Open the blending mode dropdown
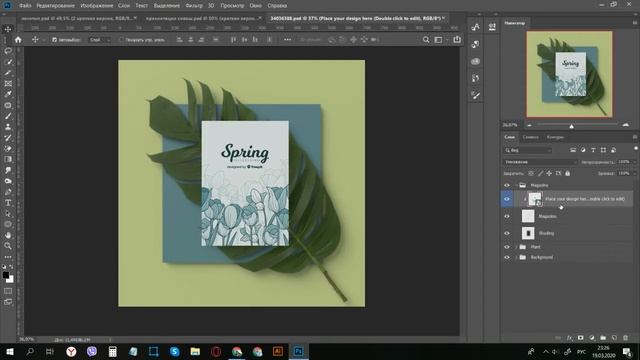This screenshot has width=640, height=360. pos(540,162)
